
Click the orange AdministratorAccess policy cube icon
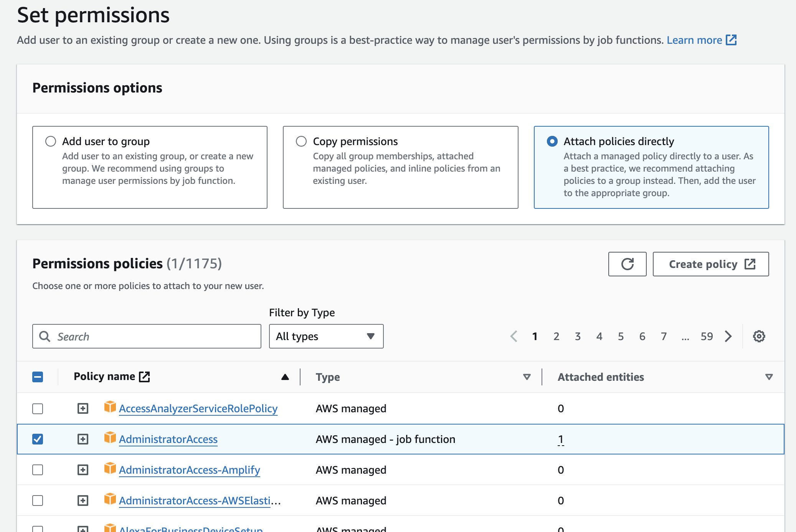[110, 438]
